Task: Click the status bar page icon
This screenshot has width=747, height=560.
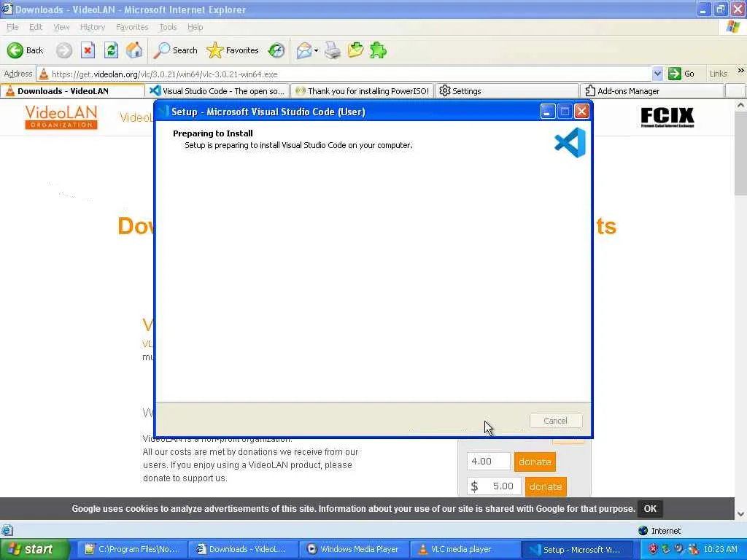Action: point(7,530)
